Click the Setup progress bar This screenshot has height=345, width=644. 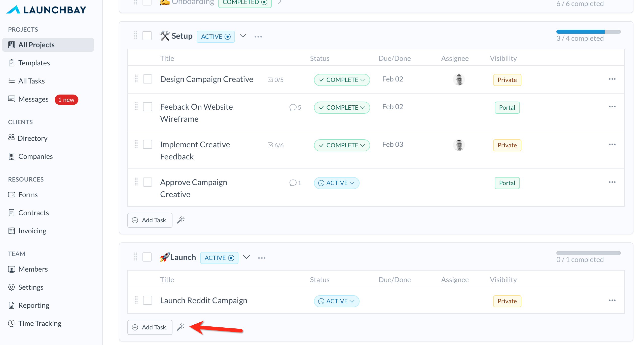pyautogui.click(x=588, y=32)
